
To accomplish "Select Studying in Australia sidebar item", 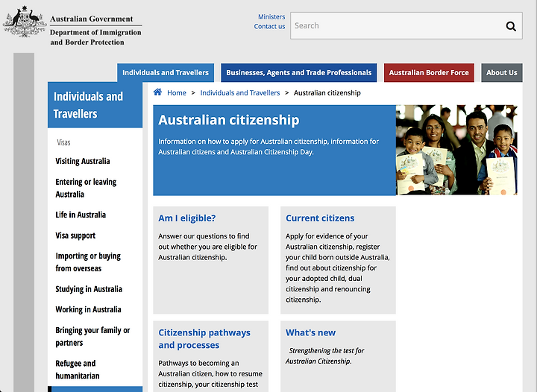I will [x=89, y=289].
